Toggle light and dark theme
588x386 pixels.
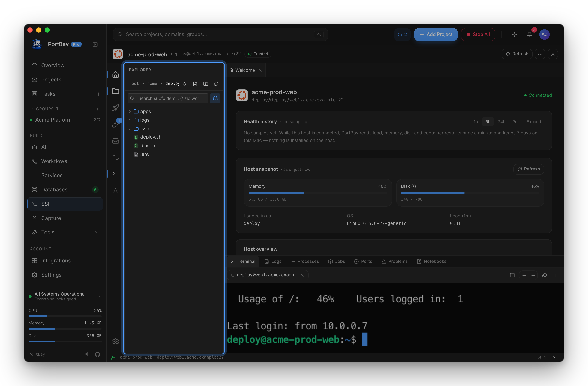pos(514,34)
